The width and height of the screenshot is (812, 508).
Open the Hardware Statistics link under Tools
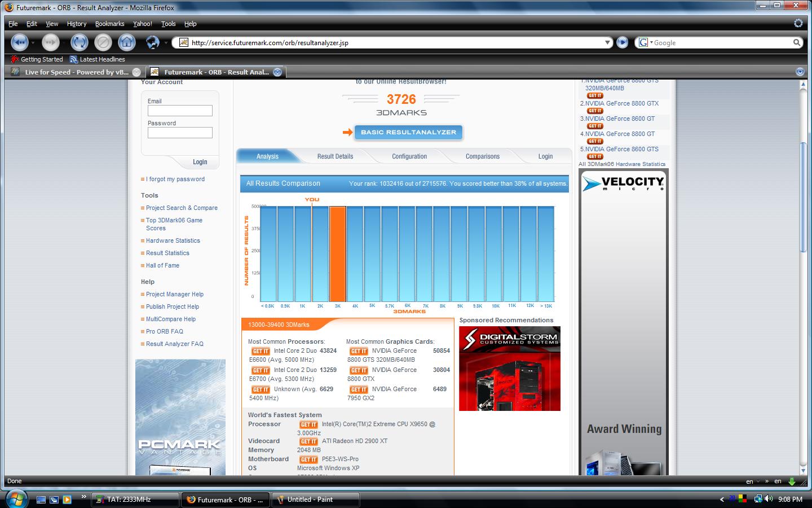tap(173, 241)
